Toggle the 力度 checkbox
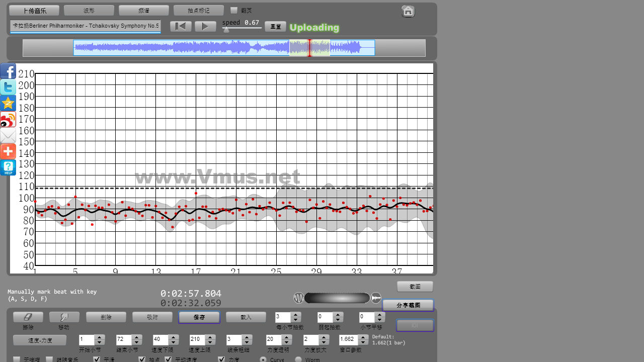The image size is (644, 362). pyautogui.click(x=221, y=359)
